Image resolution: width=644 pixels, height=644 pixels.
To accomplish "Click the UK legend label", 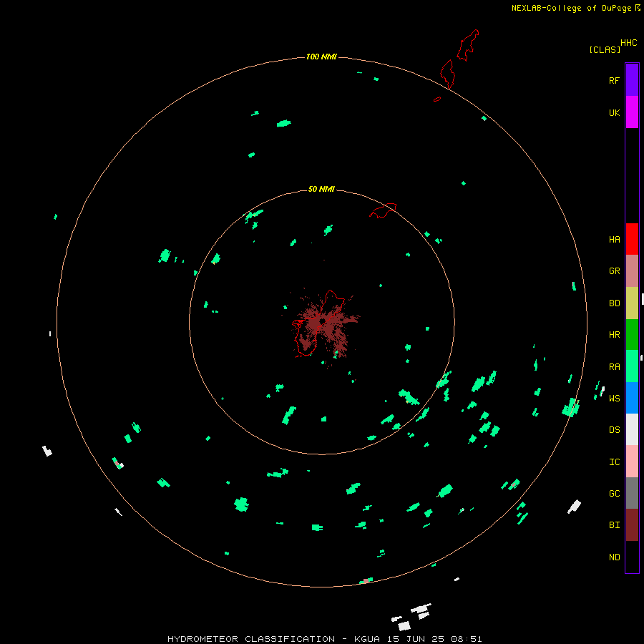I will 614,112.
